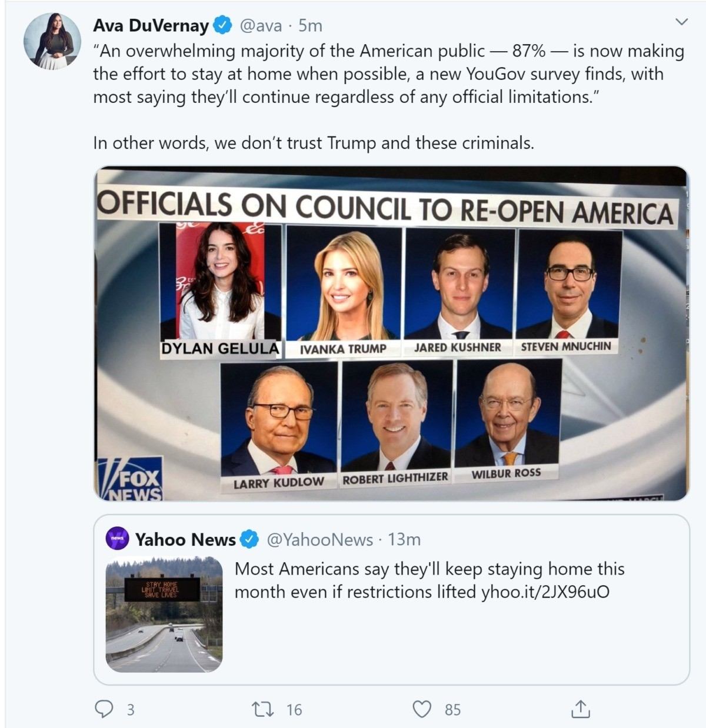Open the Ava DuVernay display name link
Screen dimensions: 706x728
pyautogui.click(x=151, y=26)
